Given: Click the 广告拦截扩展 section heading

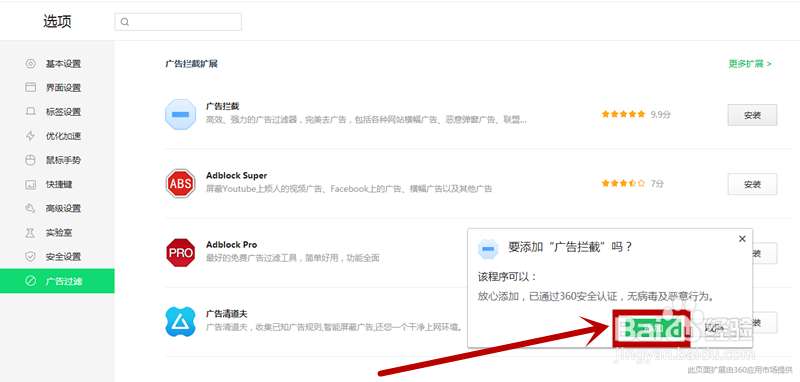Looking at the screenshot, I should tap(191, 64).
